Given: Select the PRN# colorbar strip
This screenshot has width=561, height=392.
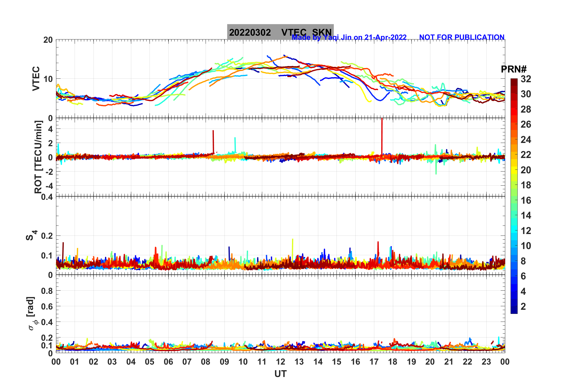Looking at the screenshot, I should tap(514, 196).
